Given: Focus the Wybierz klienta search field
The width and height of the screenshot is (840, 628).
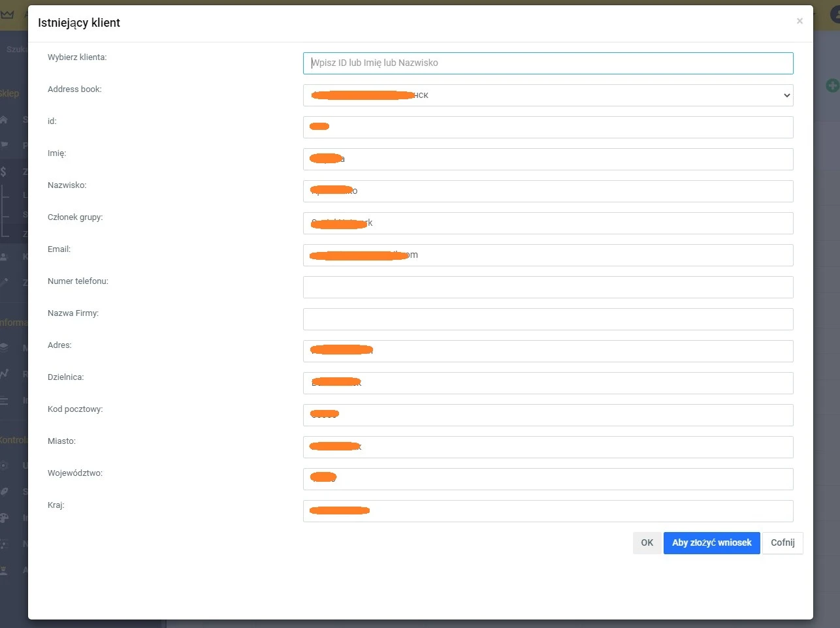Looking at the screenshot, I should 547,63.
